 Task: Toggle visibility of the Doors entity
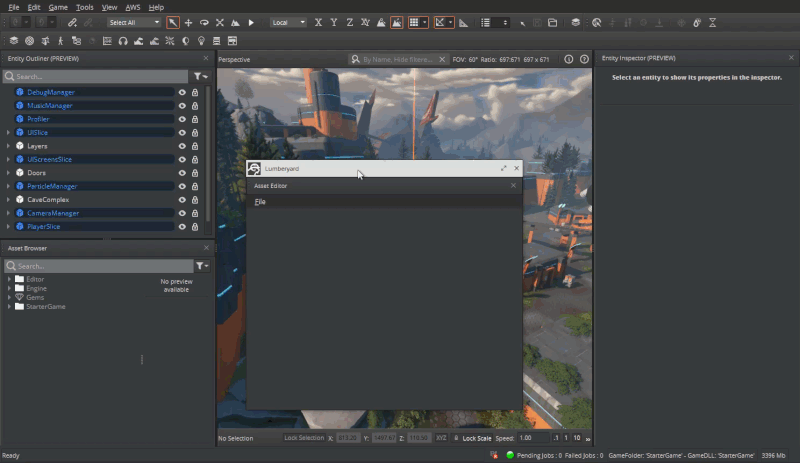pyautogui.click(x=182, y=173)
